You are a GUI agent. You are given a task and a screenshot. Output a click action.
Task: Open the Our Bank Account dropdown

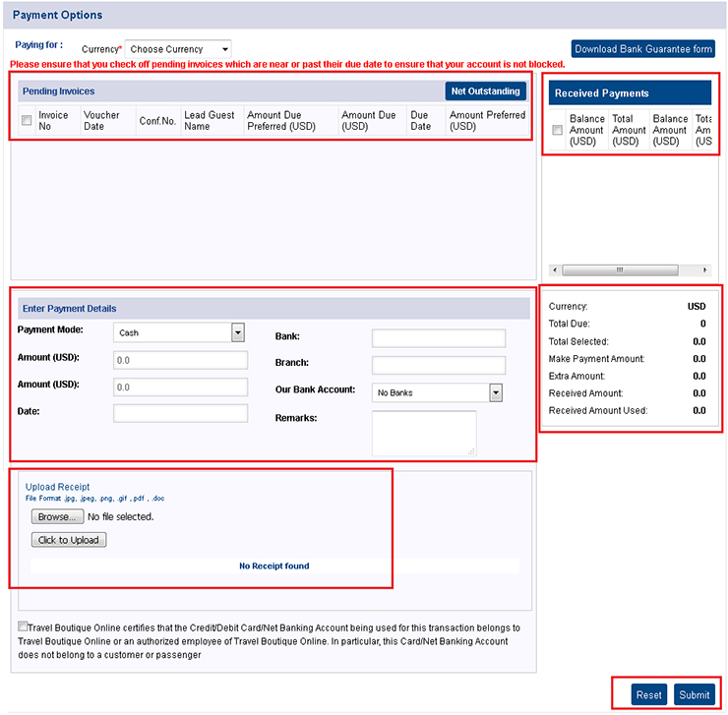[x=438, y=392]
